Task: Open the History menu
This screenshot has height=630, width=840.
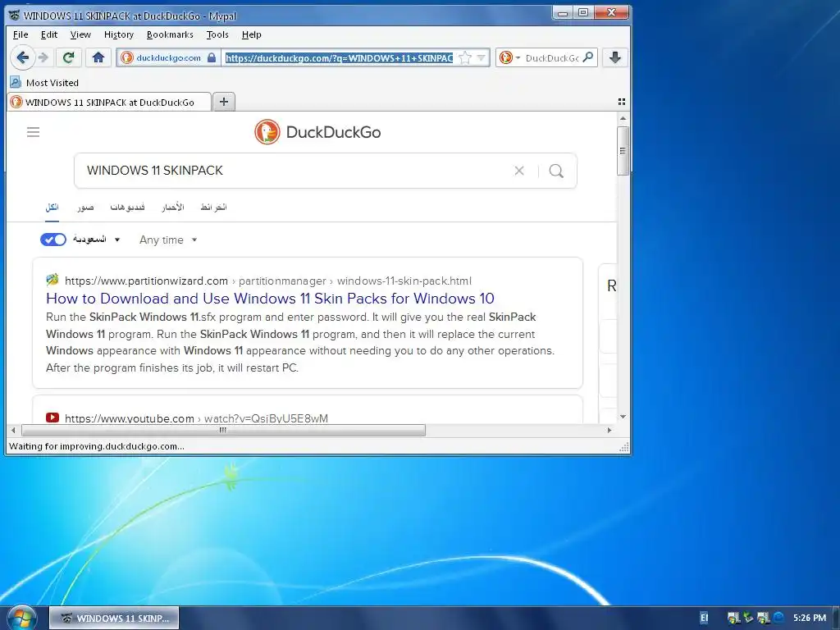Action: (118, 34)
